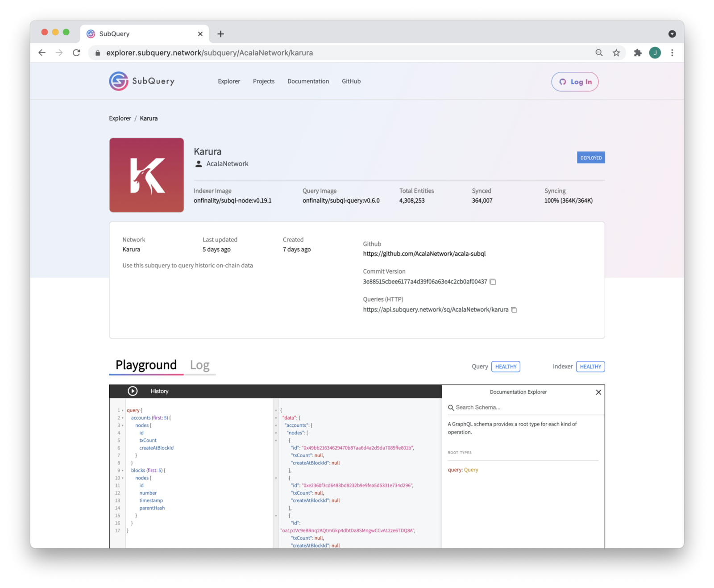Open the browser zoom magnifier icon
The width and height of the screenshot is (714, 588).
point(599,53)
